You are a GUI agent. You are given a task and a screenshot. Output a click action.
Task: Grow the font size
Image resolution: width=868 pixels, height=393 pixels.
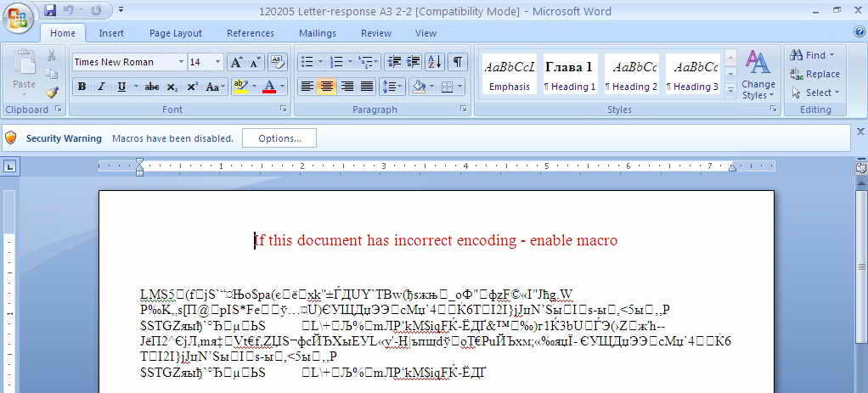pyautogui.click(x=236, y=62)
